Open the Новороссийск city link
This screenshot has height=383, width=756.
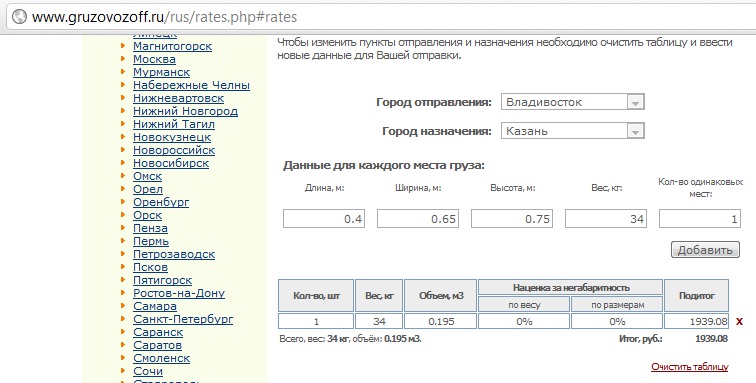174,150
